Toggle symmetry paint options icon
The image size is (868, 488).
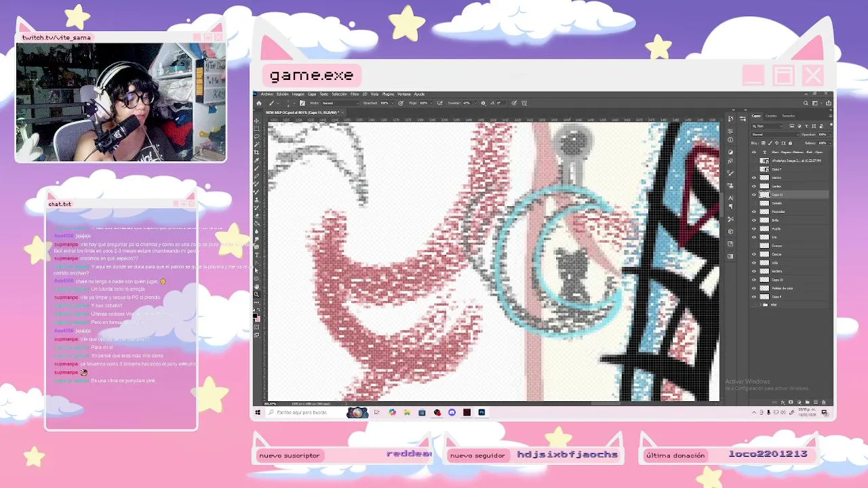tap(524, 103)
